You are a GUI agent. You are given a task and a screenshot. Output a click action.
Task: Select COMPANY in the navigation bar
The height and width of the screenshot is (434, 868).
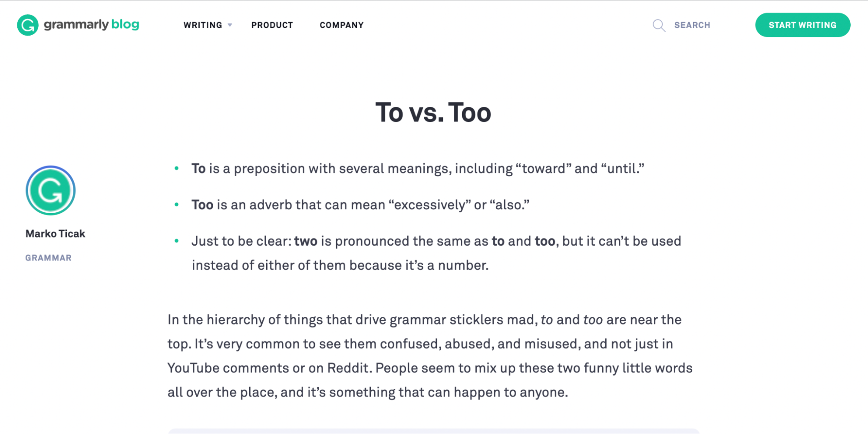click(341, 25)
